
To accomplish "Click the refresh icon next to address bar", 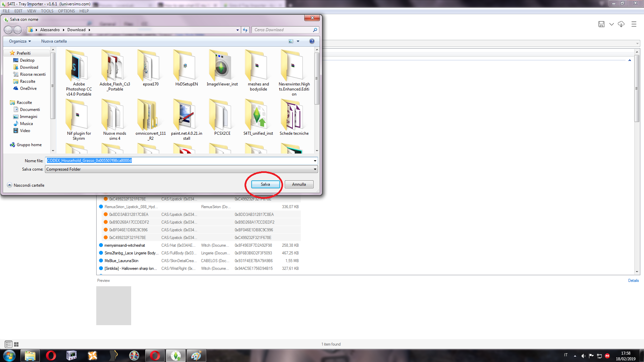I will tap(245, 30).
